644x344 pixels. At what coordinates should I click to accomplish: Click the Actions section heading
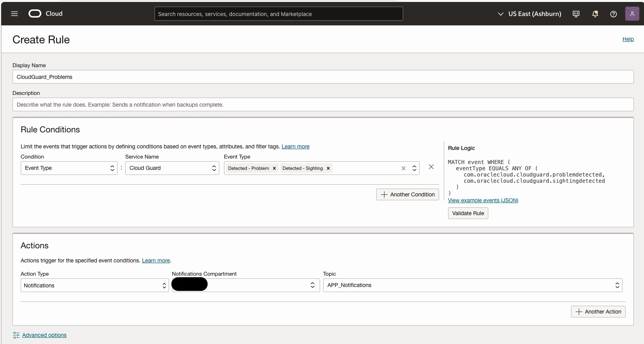(34, 246)
